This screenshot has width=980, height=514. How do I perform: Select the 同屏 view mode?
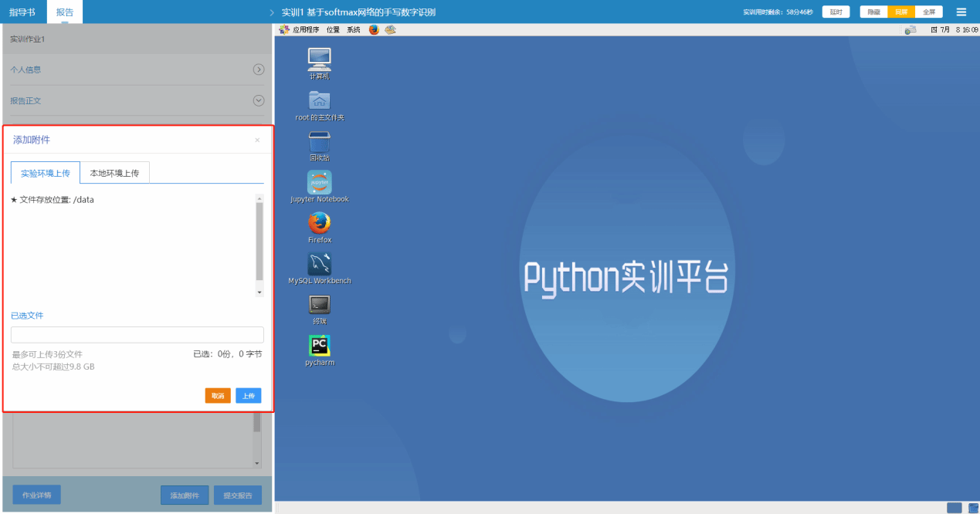[x=901, y=12]
